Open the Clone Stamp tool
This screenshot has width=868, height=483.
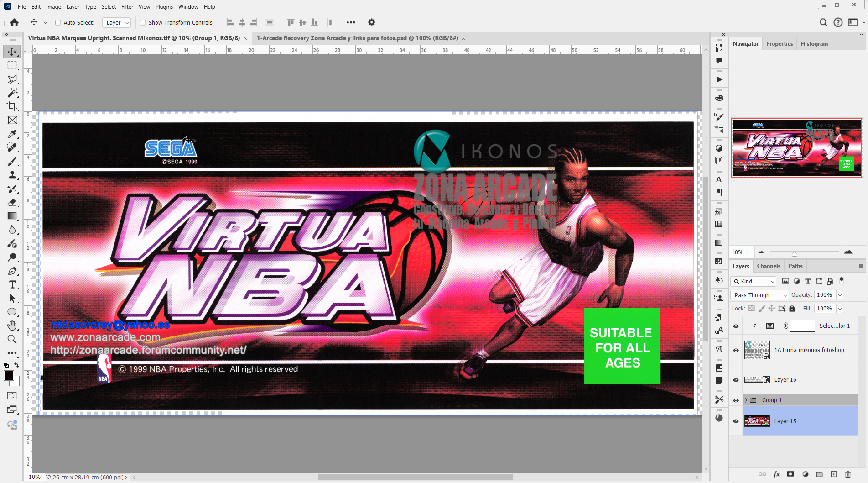click(11, 175)
